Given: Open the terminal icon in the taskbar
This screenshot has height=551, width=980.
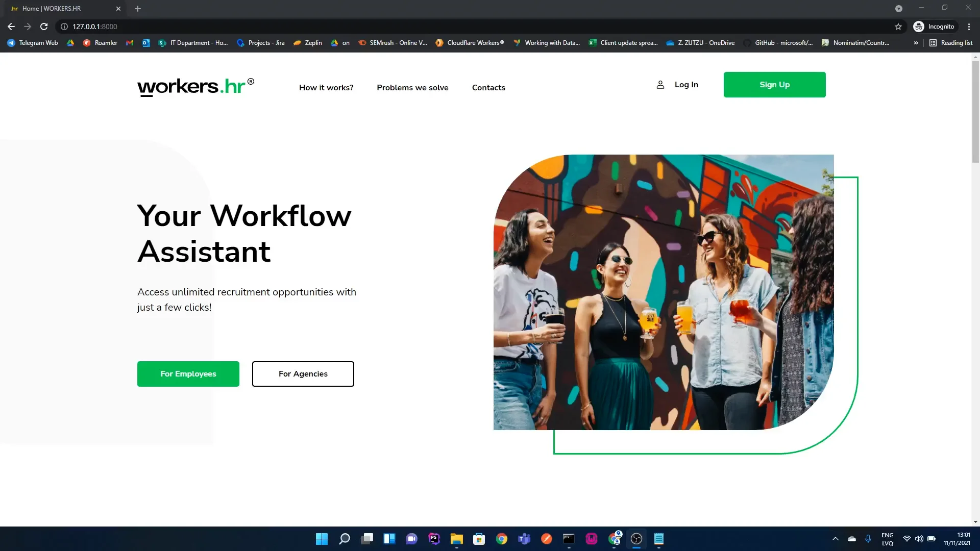Looking at the screenshot, I should [569, 539].
